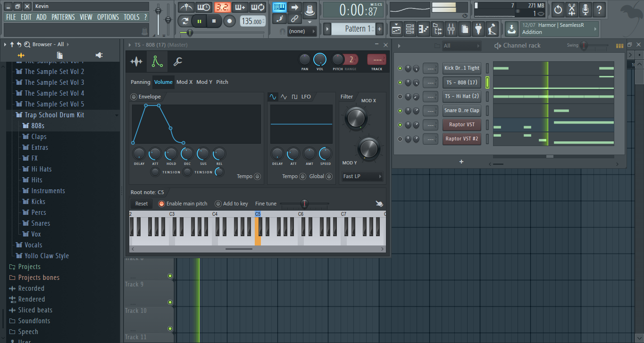Click the download content library icon
Image resolution: width=644 pixels, height=343 pixels.
tap(511, 29)
